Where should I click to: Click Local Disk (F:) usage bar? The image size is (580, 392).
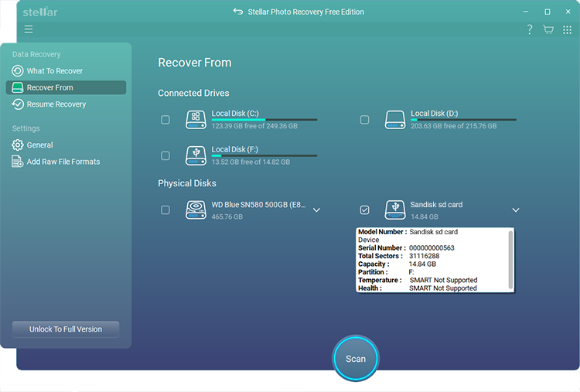[264, 155]
